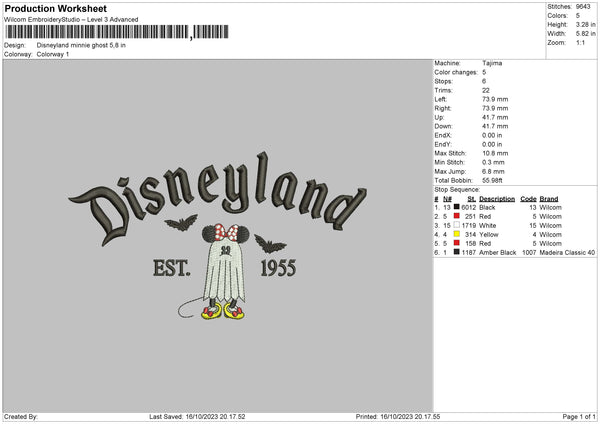
Task: Choose the yellow swatch in stop row 4
Action: [457, 234]
